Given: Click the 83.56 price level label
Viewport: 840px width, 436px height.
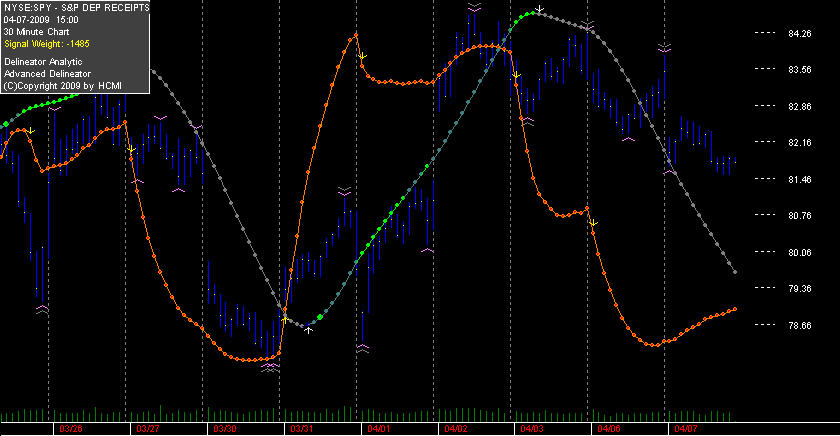Looking at the screenshot, I should click(x=800, y=70).
